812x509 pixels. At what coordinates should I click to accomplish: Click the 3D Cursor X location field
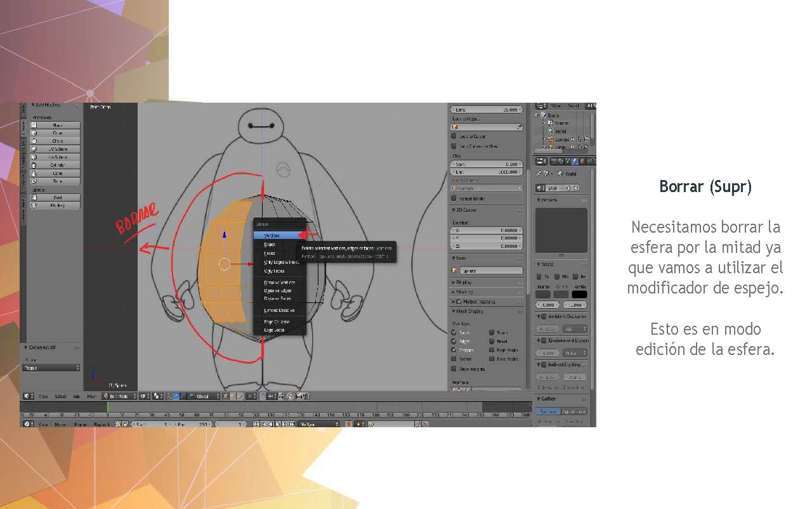(x=487, y=230)
